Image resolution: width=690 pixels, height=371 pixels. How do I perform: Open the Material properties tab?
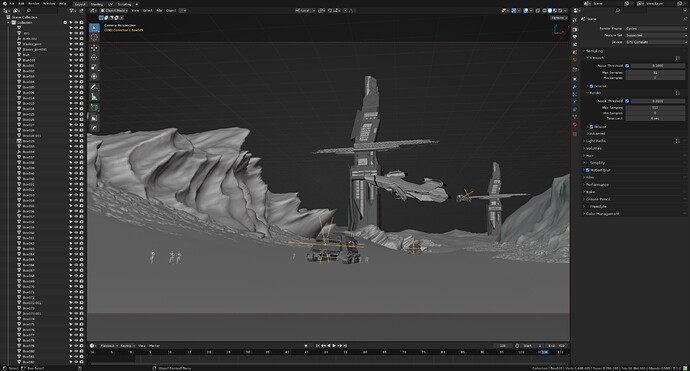(575, 125)
